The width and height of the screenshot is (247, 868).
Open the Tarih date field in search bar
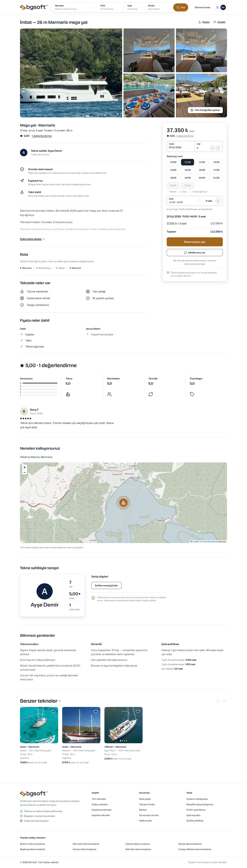click(109, 7)
